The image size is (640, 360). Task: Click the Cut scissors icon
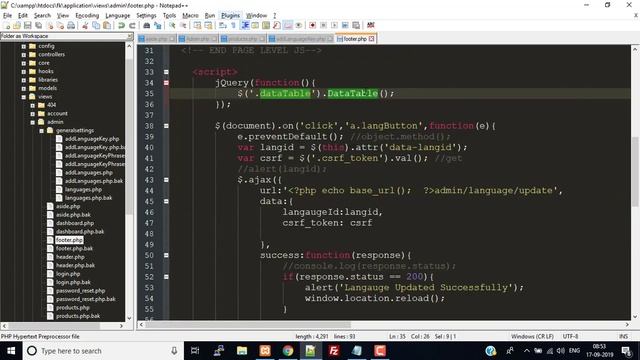(85, 25)
